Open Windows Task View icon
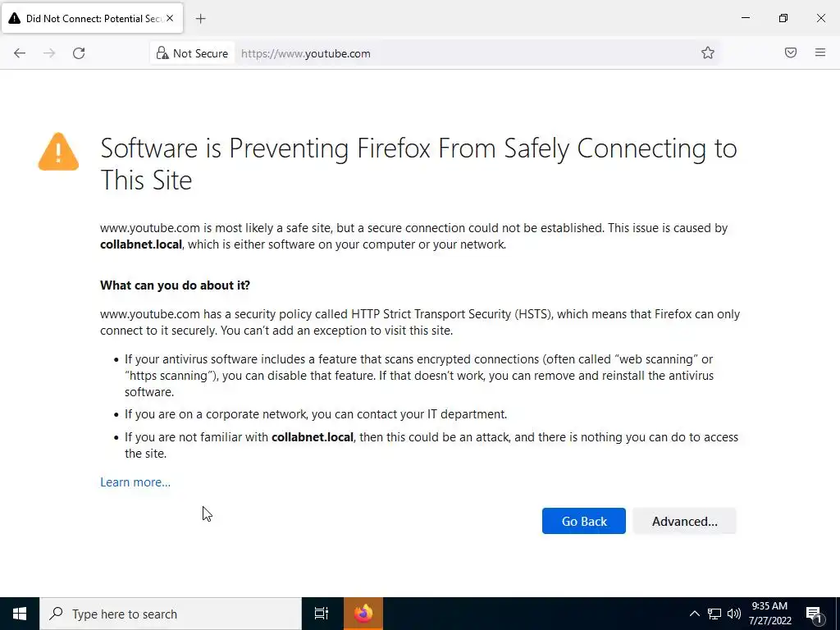This screenshot has height=630, width=840. [322, 614]
